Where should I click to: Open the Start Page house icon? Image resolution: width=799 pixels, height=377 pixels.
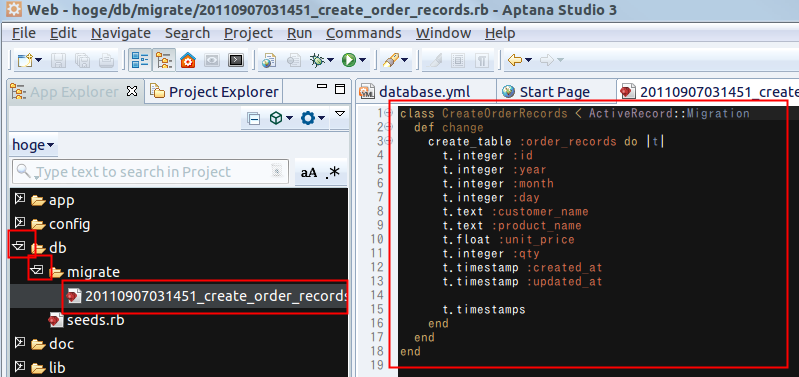coord(189,61)
